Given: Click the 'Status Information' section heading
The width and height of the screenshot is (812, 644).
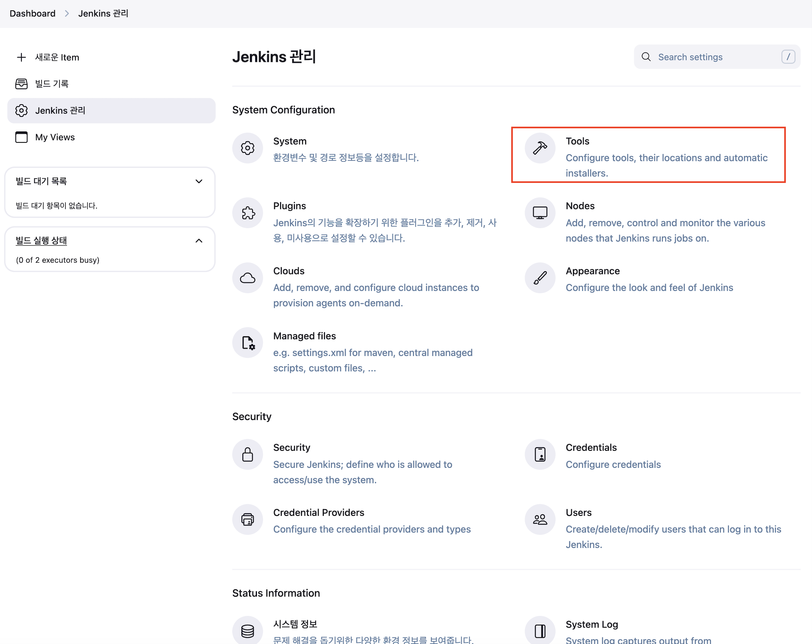Looking at the screenshot, I should (276, 593).
